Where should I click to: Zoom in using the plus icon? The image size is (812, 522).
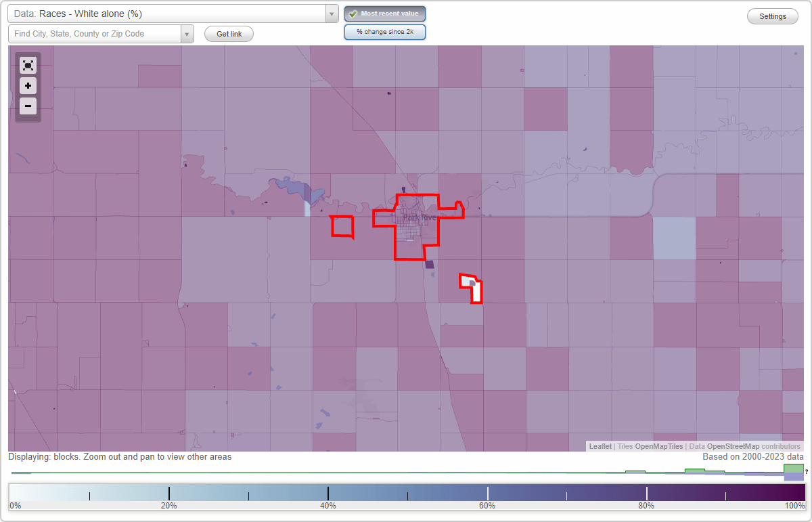(x=28, y=85)
